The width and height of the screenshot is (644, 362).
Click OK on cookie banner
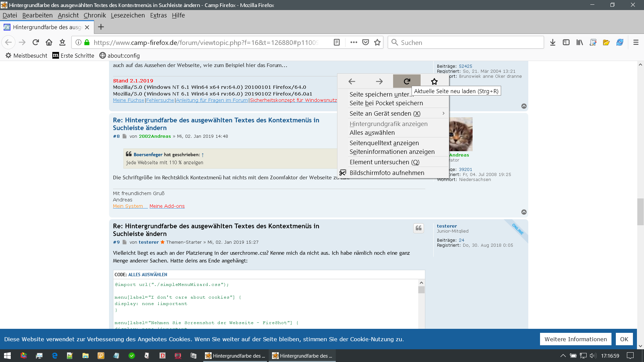pos(624,339)
